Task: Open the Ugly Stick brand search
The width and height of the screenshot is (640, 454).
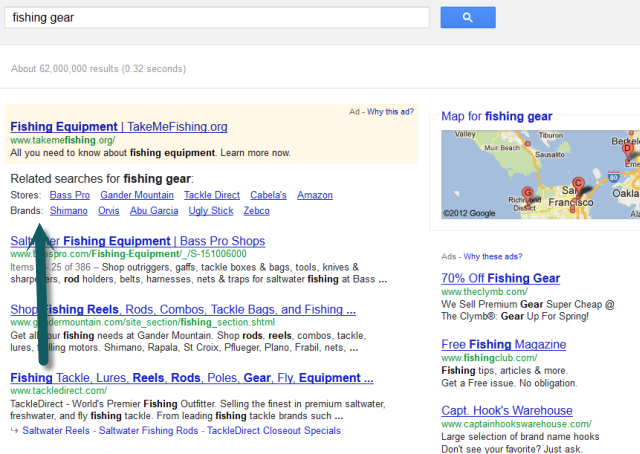Action: click(x=210, y=211)
